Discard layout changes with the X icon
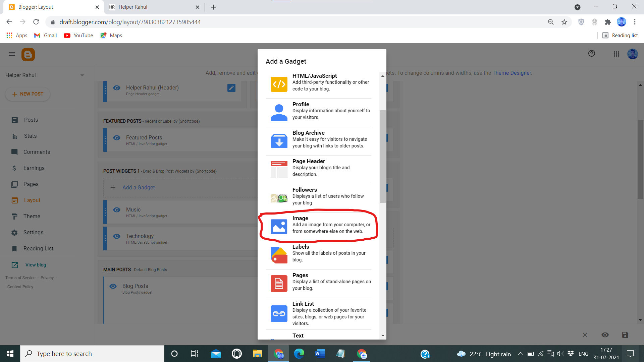Image resolution: width=644 pixels, height=362 pixels. click(x=585, y=335)
